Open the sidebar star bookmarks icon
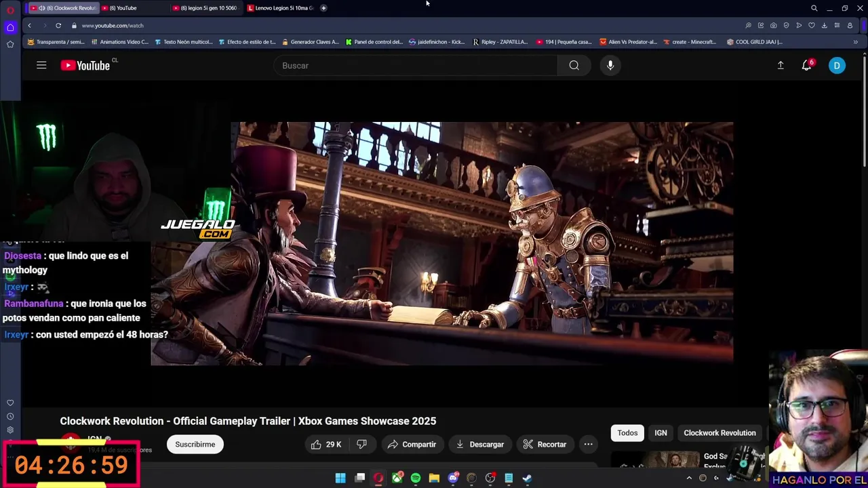The image size is (868, 488). tap(10, 44)
